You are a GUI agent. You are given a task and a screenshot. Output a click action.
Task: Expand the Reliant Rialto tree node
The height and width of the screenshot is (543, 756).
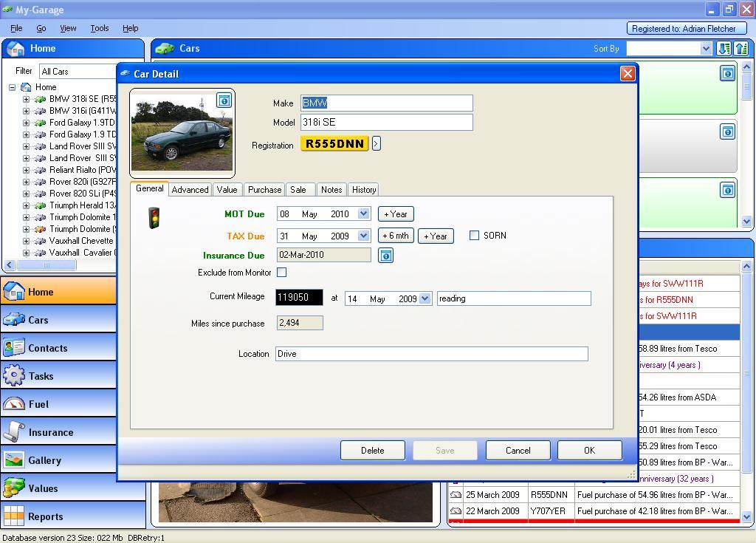point(26,170)
